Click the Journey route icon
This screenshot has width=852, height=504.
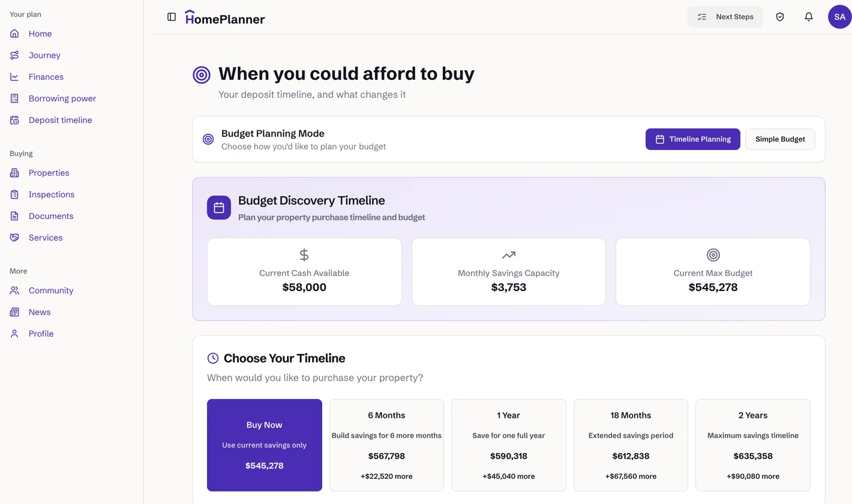pyautogui.click(x=14, y=55)
